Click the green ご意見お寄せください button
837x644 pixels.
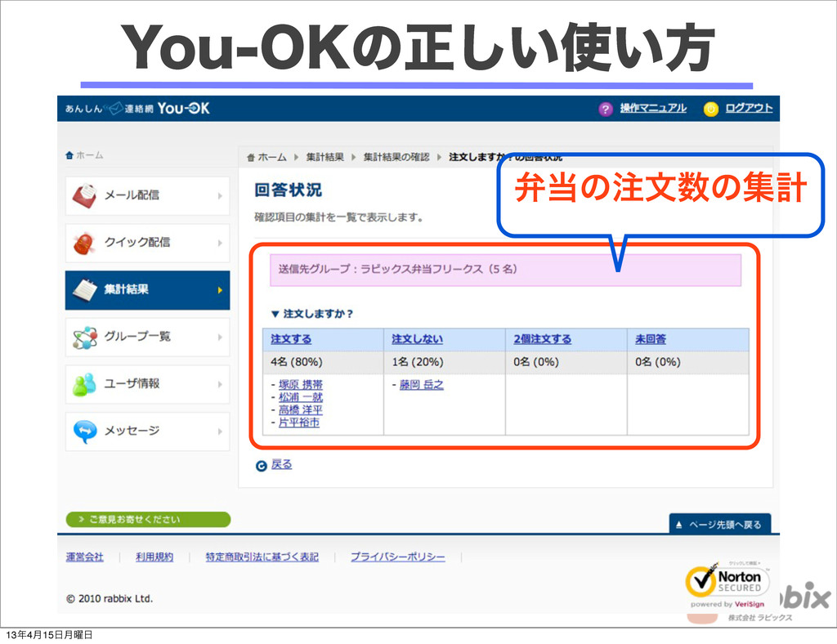click(x=149, y=519)
